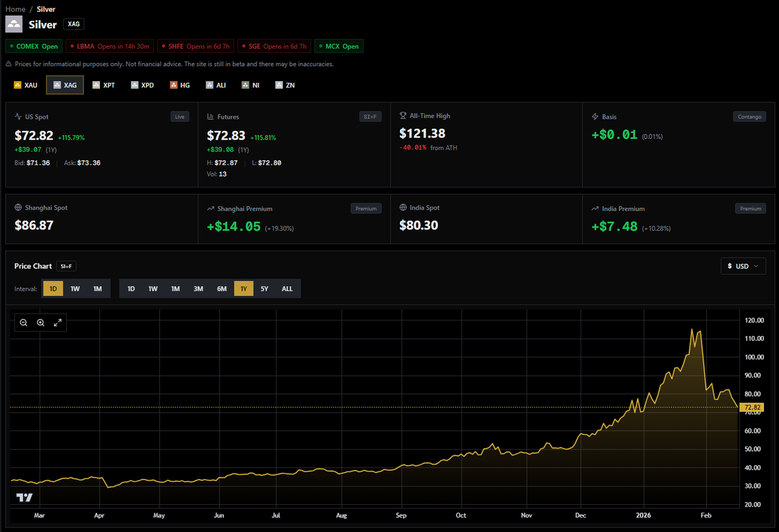Click the Silver breadcrumb item
The width and height of the screenshot is (779, 532).
pos(46,9)
